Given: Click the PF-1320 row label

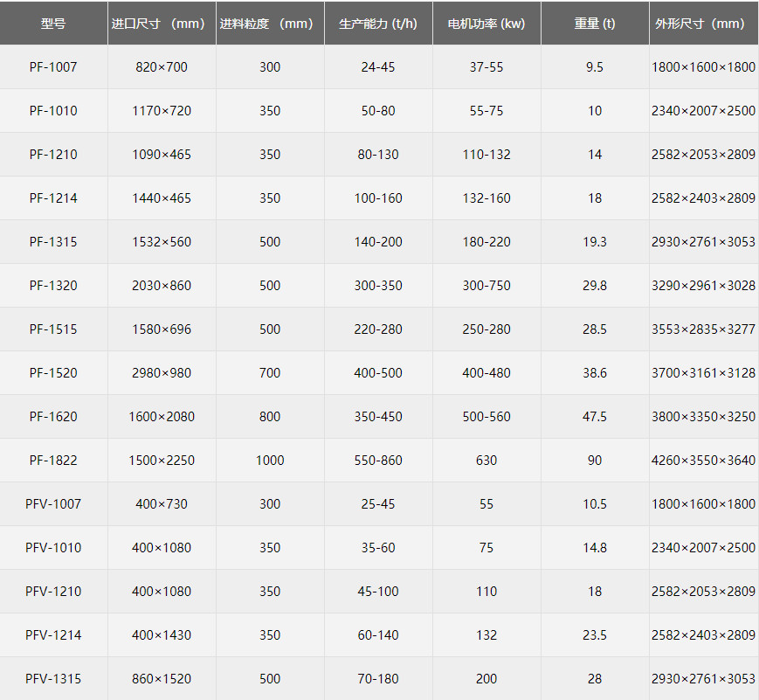Looking at the screenshot, I should [x=53, y=286].
